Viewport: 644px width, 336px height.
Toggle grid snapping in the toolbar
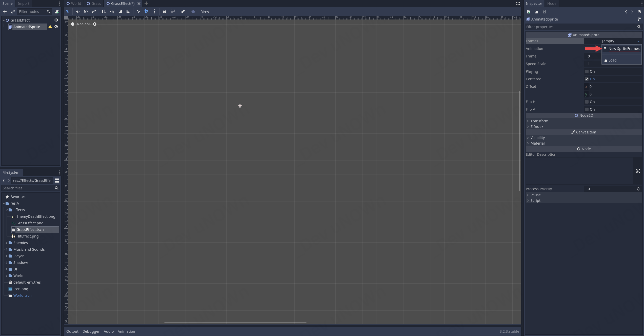(147, 11)
